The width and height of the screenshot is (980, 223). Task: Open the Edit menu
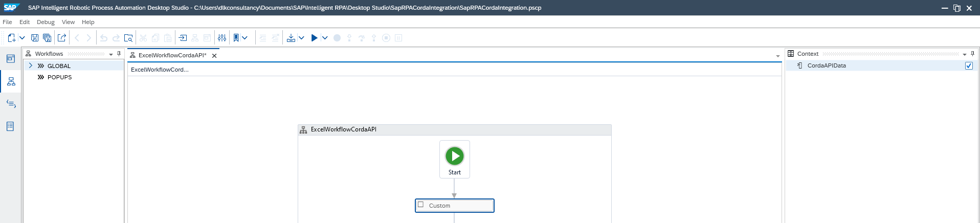[25, 22]
